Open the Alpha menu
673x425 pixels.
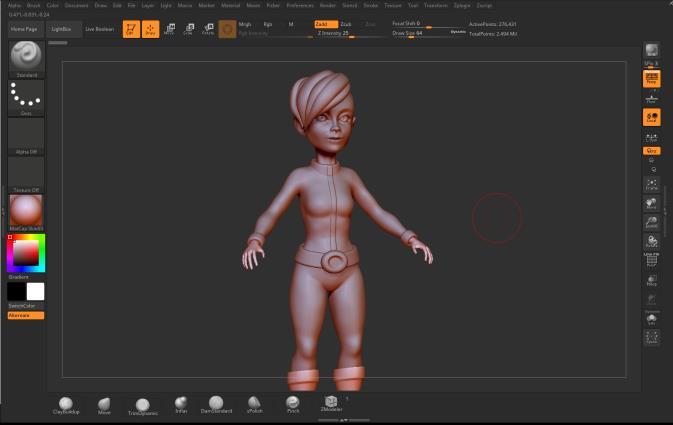click(x=14, y=6)
